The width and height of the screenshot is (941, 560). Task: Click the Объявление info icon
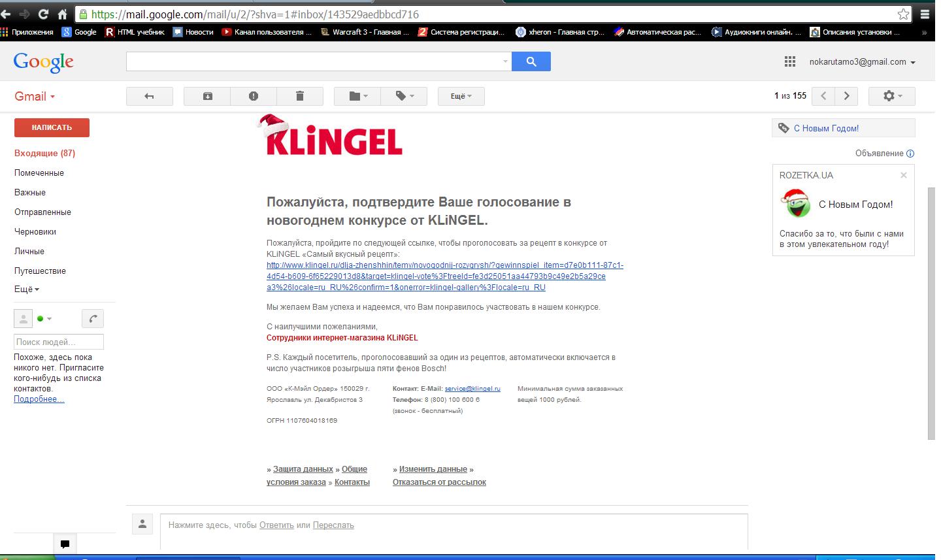click(910, 154)
